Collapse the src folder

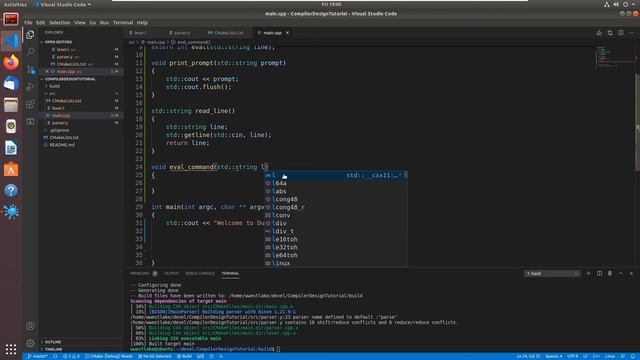pyautogui.click(x=81, y=93)
